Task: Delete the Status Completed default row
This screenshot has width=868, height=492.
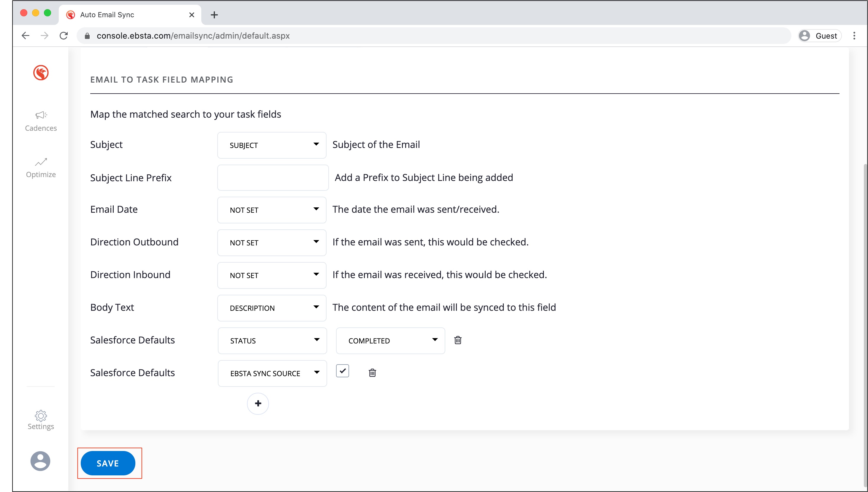Action: click(x=457, y=340)
